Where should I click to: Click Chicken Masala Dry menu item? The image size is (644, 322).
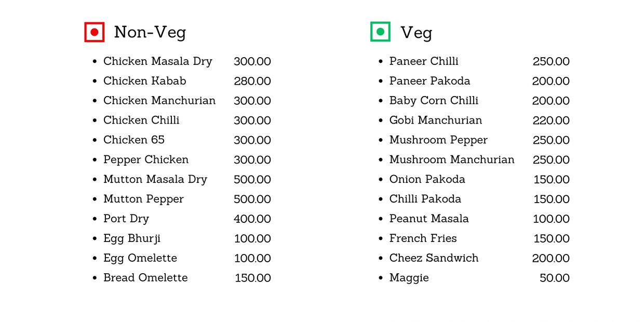157,61
